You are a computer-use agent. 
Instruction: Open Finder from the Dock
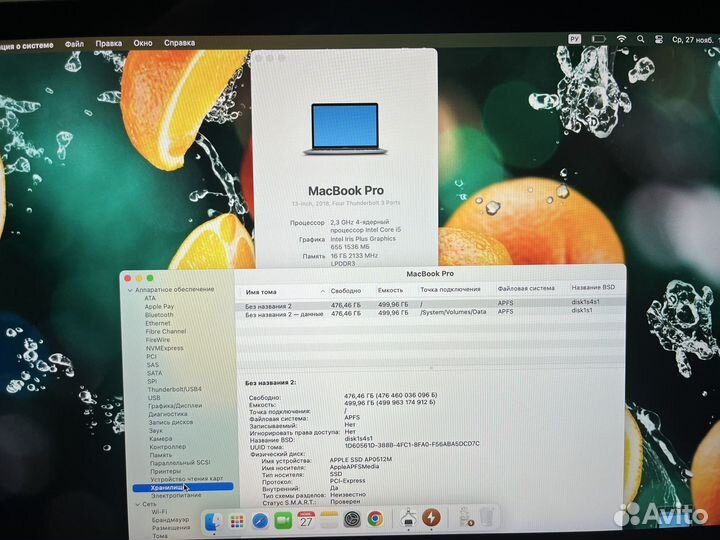(x=214, y=521)
